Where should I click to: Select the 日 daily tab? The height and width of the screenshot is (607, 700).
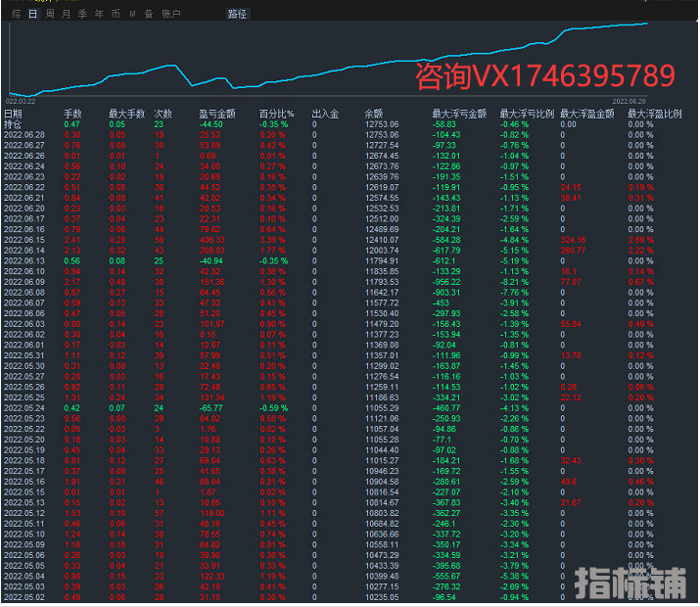32,15
